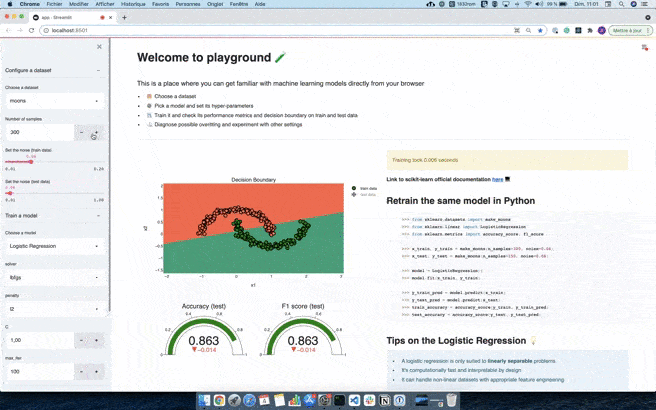Toggle 'train data' in the plot legend
656x410 pixels.
(365, 189)
